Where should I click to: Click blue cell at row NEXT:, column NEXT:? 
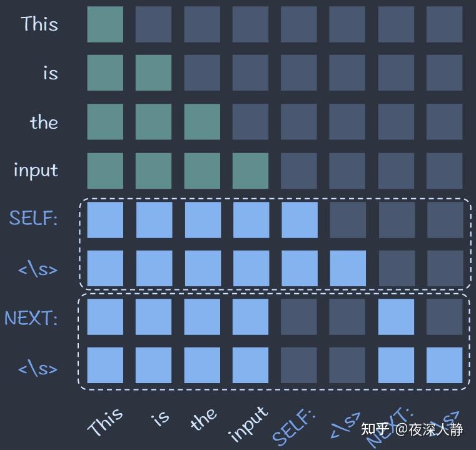396,317
